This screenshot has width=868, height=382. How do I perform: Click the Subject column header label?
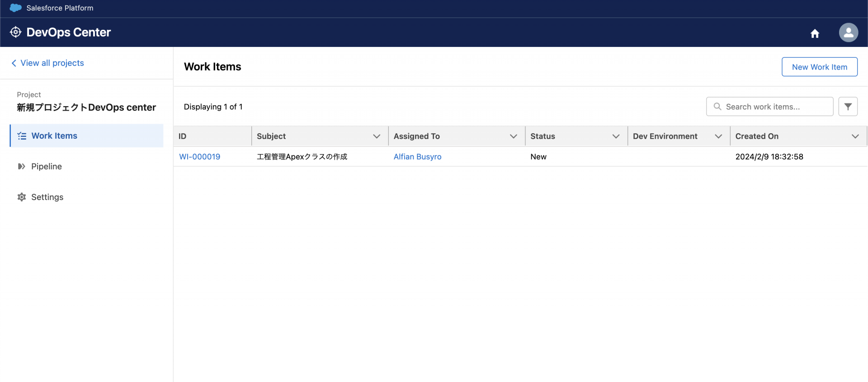(x=271, y=136)
